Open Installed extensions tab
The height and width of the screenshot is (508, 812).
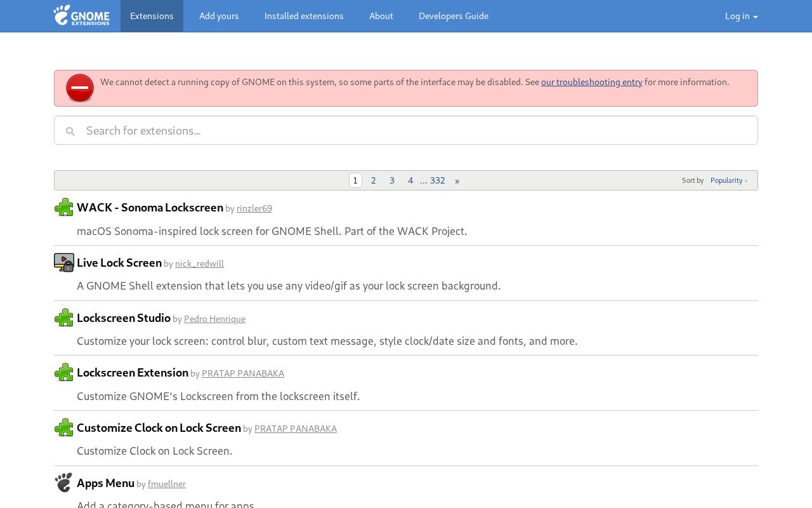pos(304,16)
